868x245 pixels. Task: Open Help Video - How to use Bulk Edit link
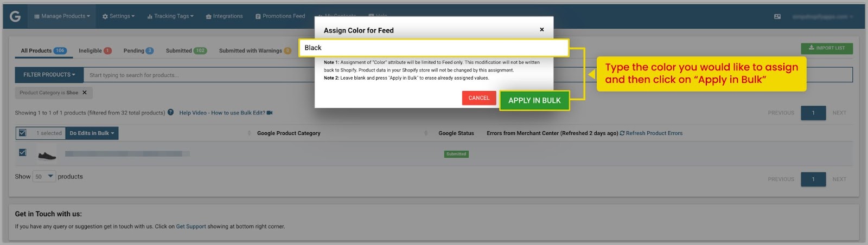point(226,113)
